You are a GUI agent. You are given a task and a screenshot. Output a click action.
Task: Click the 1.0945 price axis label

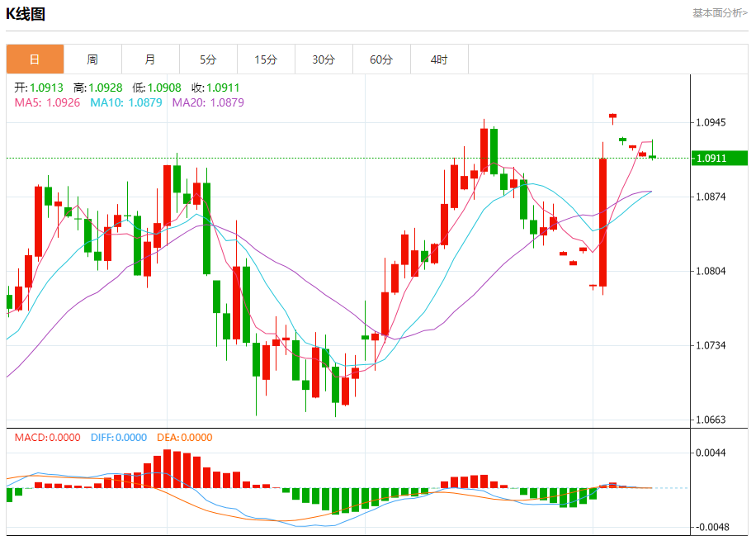click(711, 122)
